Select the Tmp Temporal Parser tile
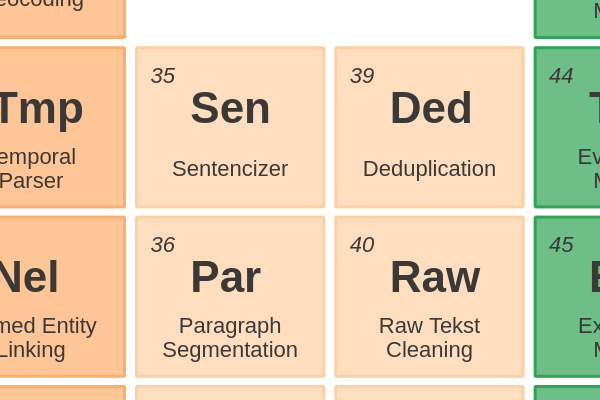Screen dimensions: 600x400 63,127
